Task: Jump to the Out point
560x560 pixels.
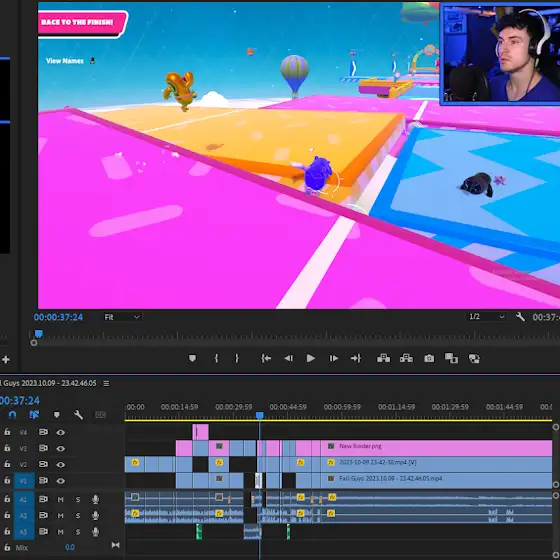Action: 356,358
